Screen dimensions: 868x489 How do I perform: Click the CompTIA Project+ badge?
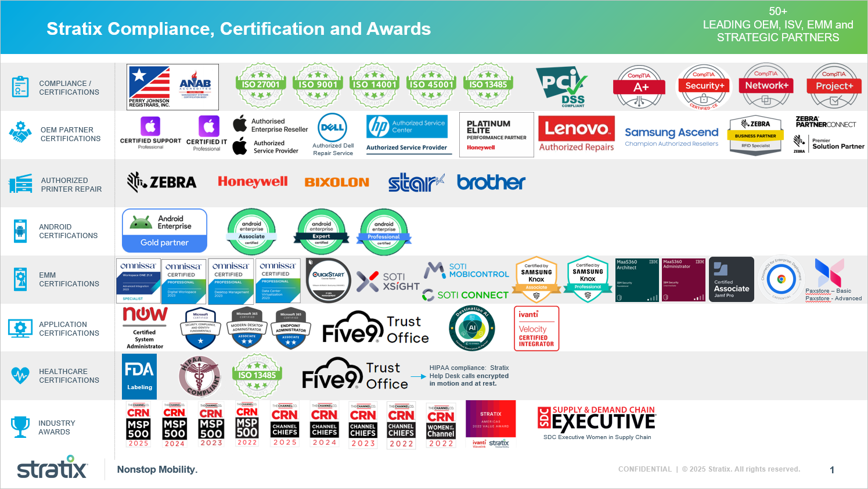pyautogui.click(x=834, y=86)
